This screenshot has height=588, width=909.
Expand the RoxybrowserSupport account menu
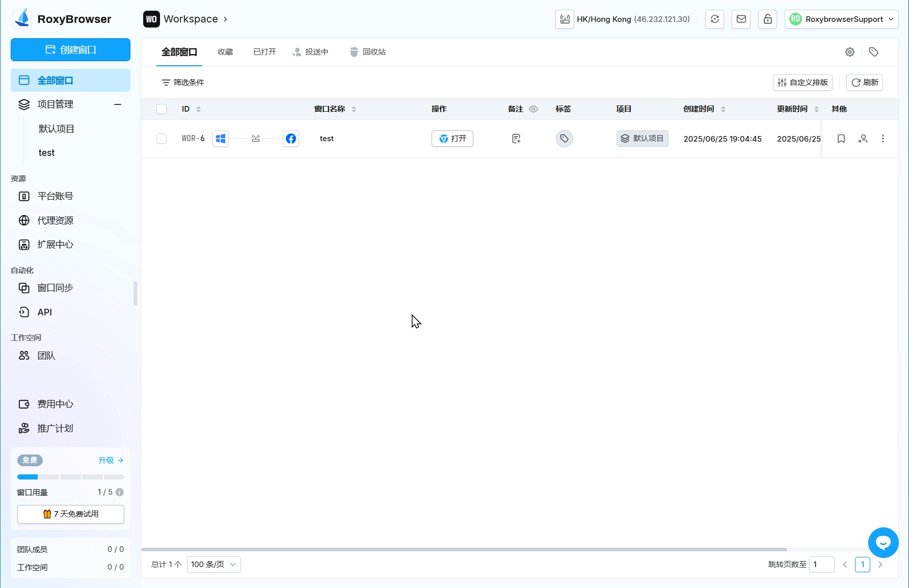(842, 19)
